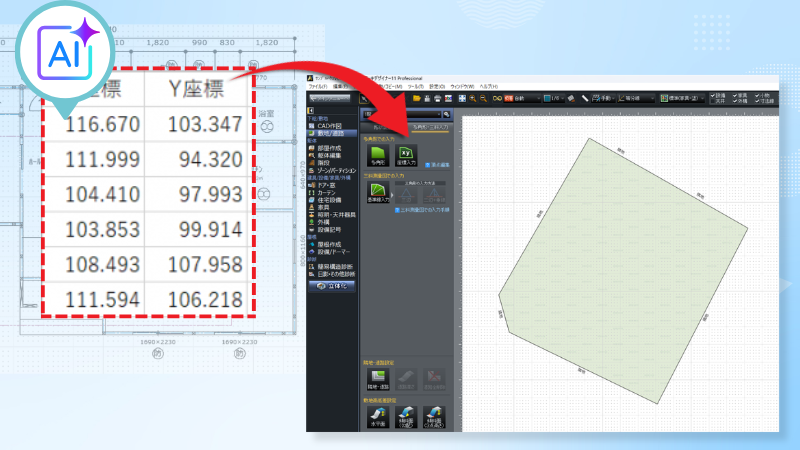Viewport: 800px width, 450px height.
Task: Click the open folder toolbar icon
Action: 417,98
